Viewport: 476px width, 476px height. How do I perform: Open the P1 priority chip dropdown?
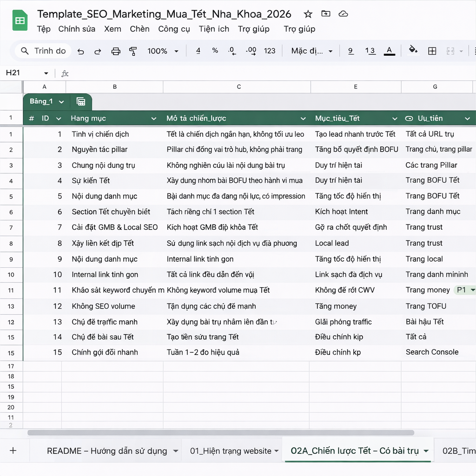coord(473,290)
